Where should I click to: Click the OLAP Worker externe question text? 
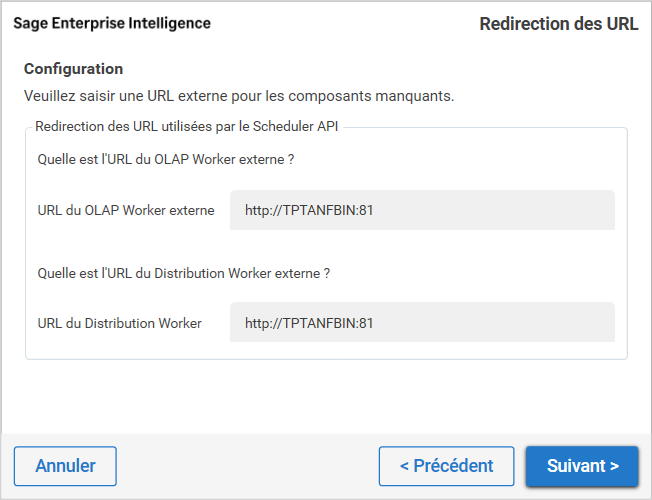(165, 159)
